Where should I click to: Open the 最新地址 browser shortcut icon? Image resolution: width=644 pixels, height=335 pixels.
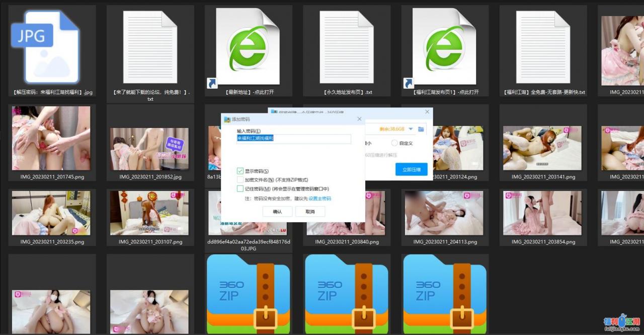247,47
